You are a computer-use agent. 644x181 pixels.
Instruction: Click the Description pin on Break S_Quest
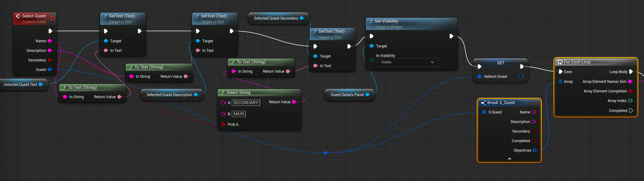[x=534, y=122]
